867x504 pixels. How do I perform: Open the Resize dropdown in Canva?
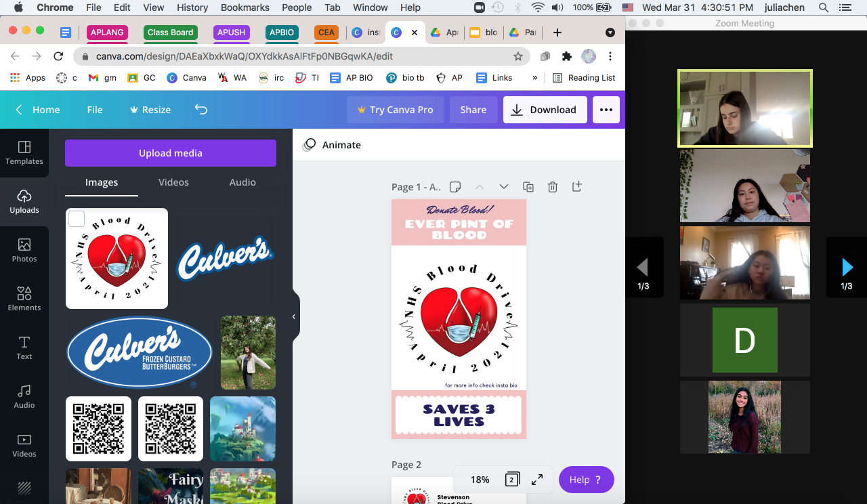[150, 110]
